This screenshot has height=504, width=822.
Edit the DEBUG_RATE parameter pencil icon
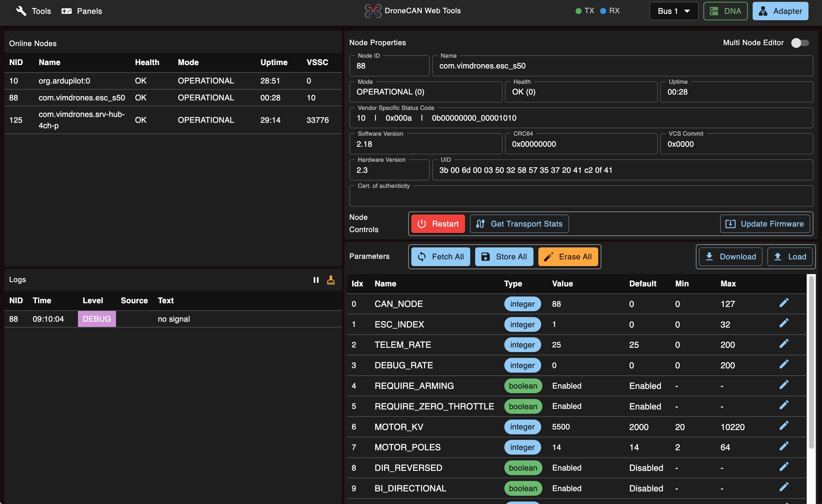(x=784, y=364)
